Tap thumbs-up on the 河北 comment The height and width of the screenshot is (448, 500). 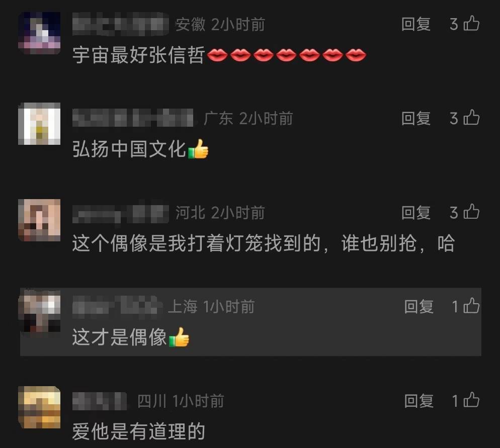point(471,212)
